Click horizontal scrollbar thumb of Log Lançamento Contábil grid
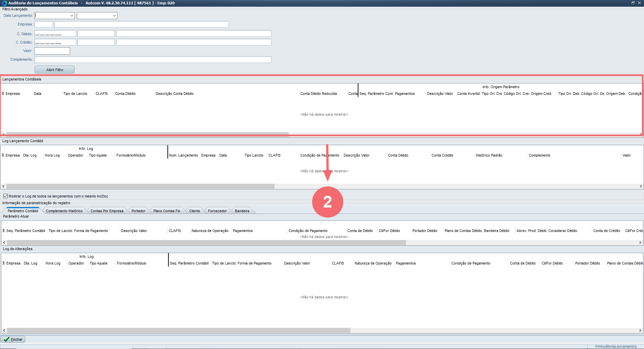This screenshot has width=644, height=349. point(140,186)
